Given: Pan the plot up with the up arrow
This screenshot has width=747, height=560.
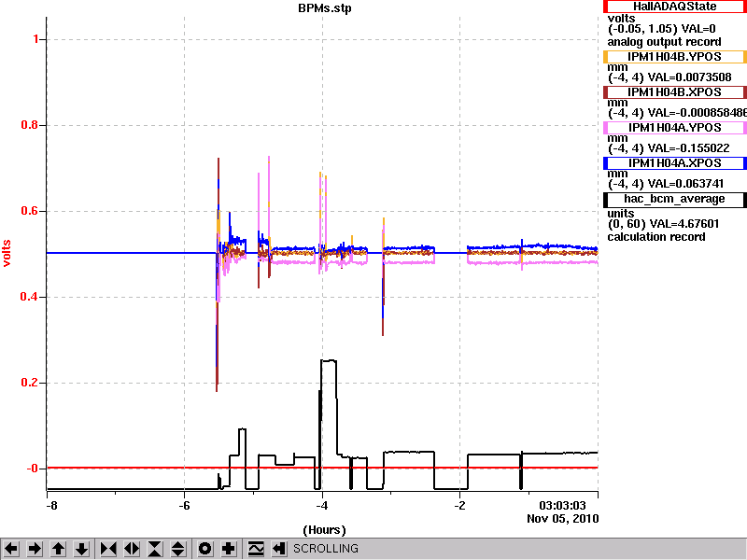Looking at the screenshot, I should point(58,549).
